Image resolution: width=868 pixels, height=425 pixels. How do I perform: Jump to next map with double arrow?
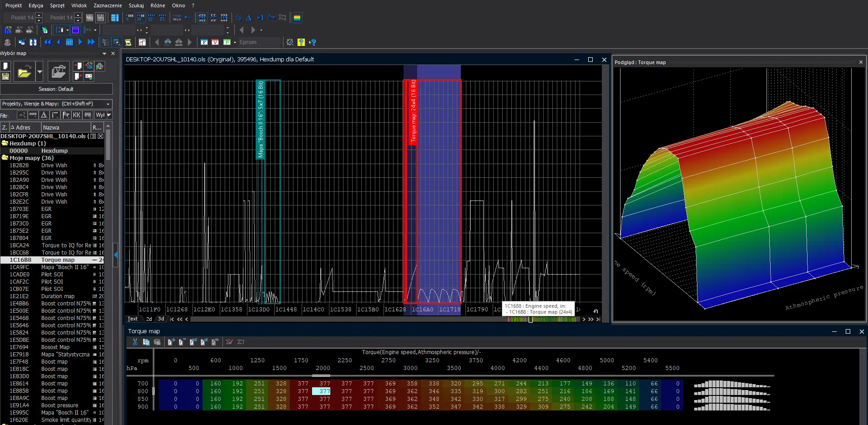pos(91,42)
